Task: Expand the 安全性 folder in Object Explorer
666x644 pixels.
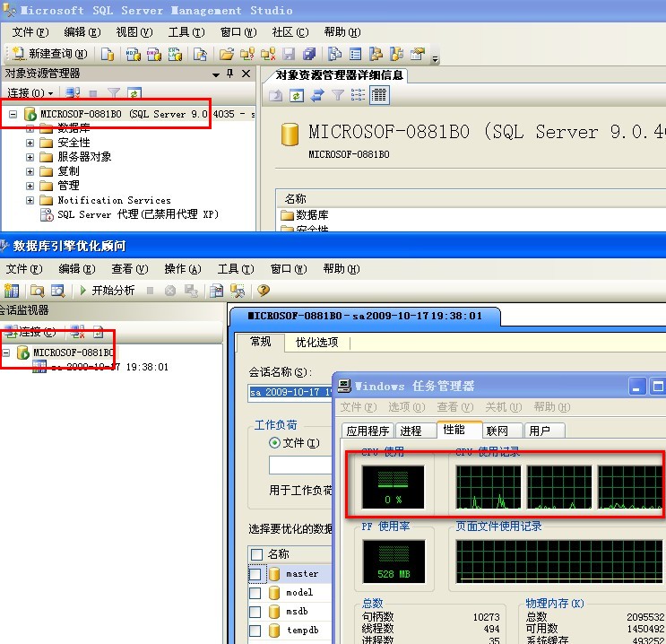Action: (30, 143)
